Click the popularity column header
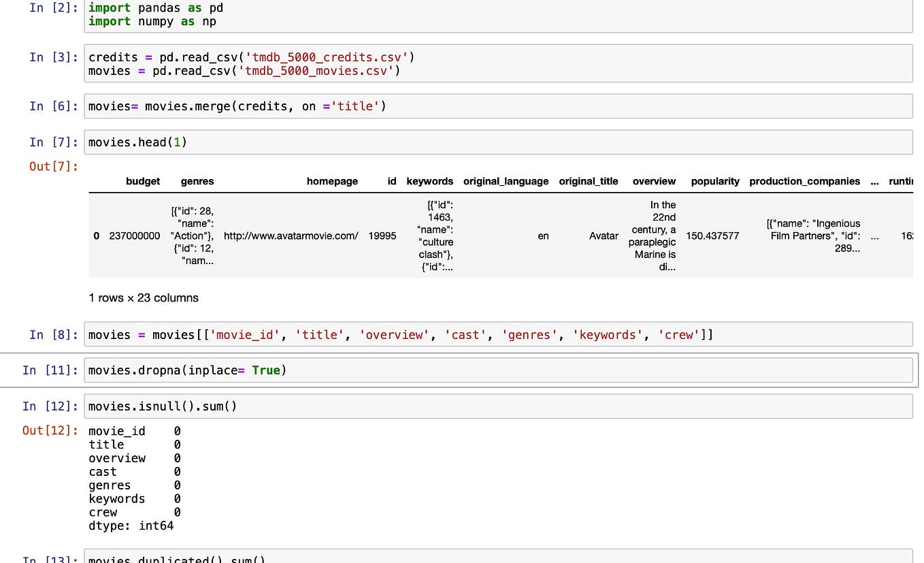This screenshot has width=924, height=563. point(715,181)
